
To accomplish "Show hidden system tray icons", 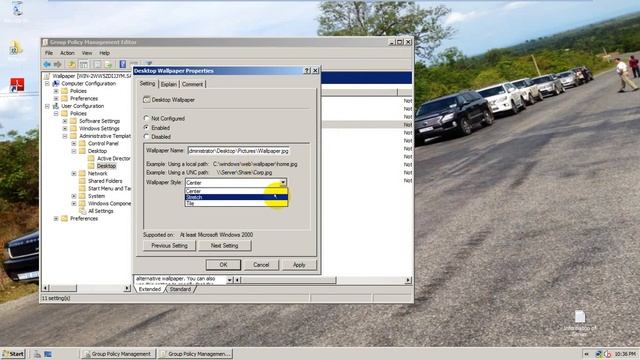I will 587,354.
